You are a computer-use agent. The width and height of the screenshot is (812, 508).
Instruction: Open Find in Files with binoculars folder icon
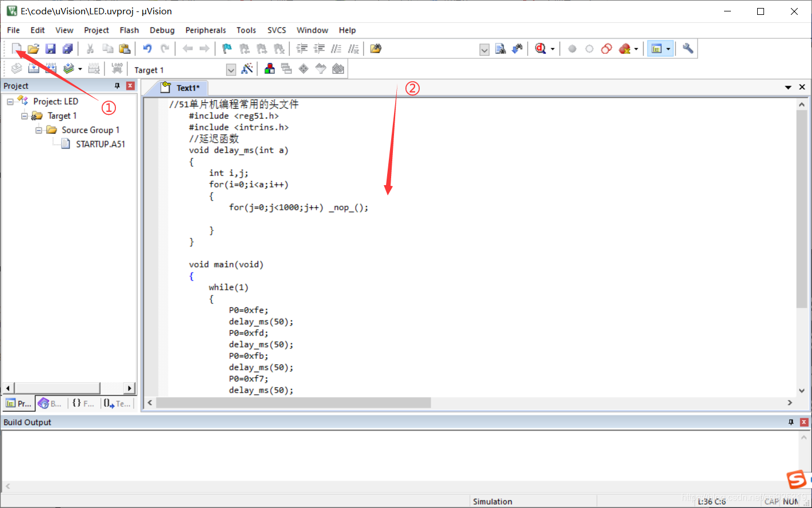tap(375, 49)
